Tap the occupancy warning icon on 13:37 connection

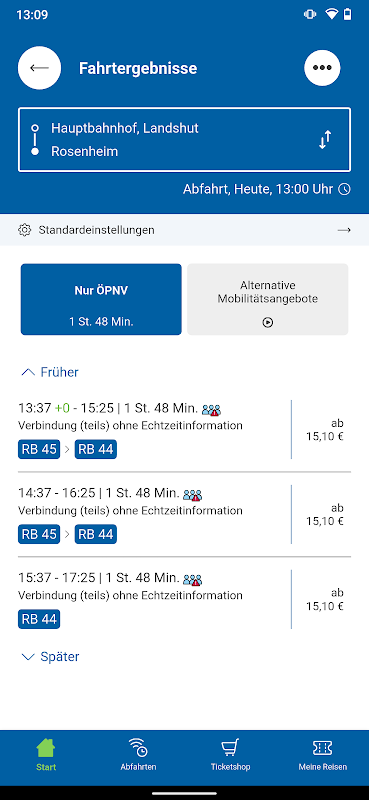211,409
